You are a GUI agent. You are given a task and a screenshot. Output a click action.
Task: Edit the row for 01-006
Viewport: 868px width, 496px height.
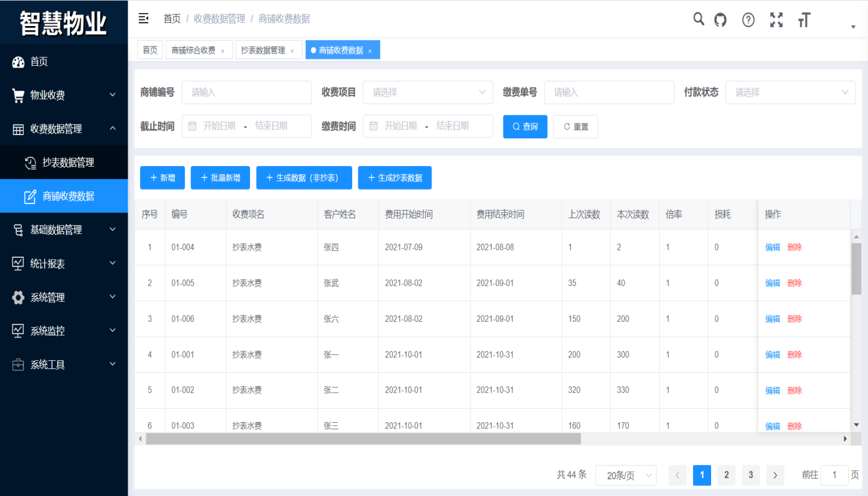click(773, 319)
